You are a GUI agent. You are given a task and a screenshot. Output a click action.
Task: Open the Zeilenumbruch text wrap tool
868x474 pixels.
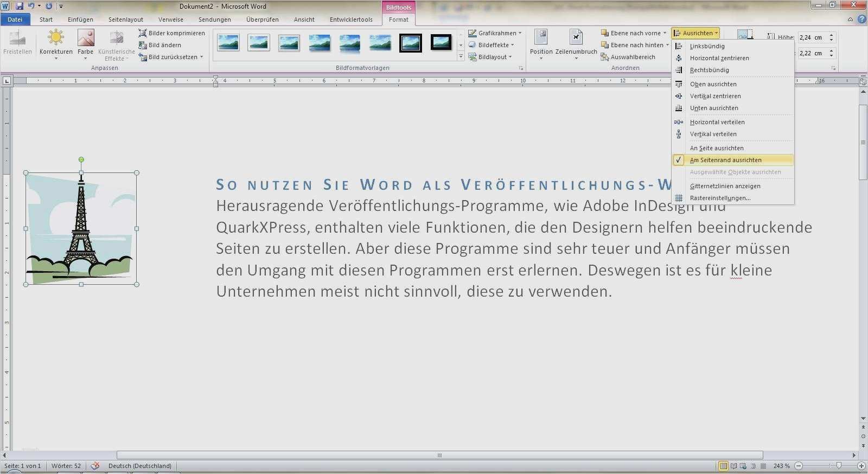click(x=576, y=38)
